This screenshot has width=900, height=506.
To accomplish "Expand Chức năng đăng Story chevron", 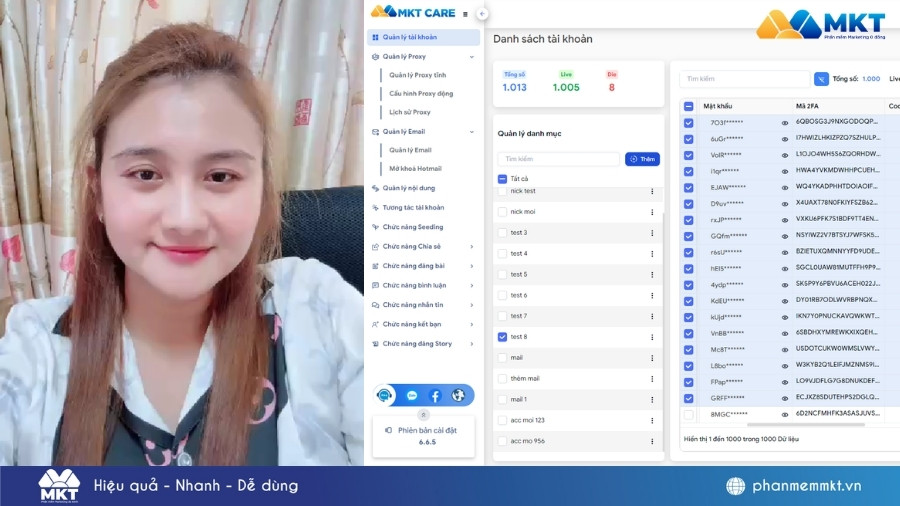I will [x=472, y=344].
